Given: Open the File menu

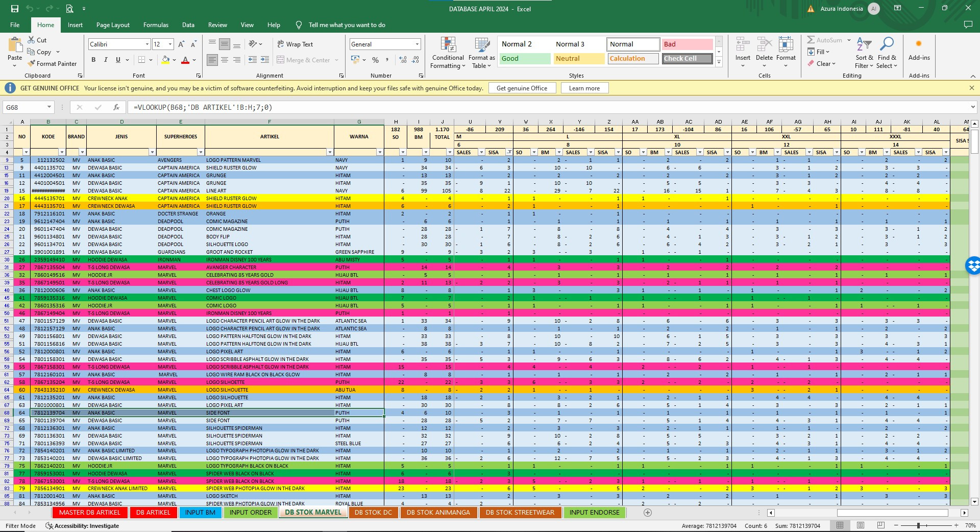Looking at the screenshot, I should 15,25.
